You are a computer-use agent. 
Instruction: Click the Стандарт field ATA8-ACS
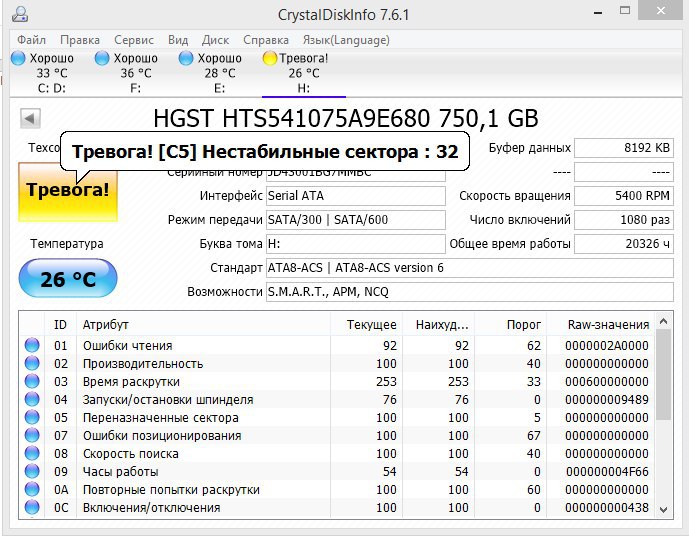coord(469,268)
